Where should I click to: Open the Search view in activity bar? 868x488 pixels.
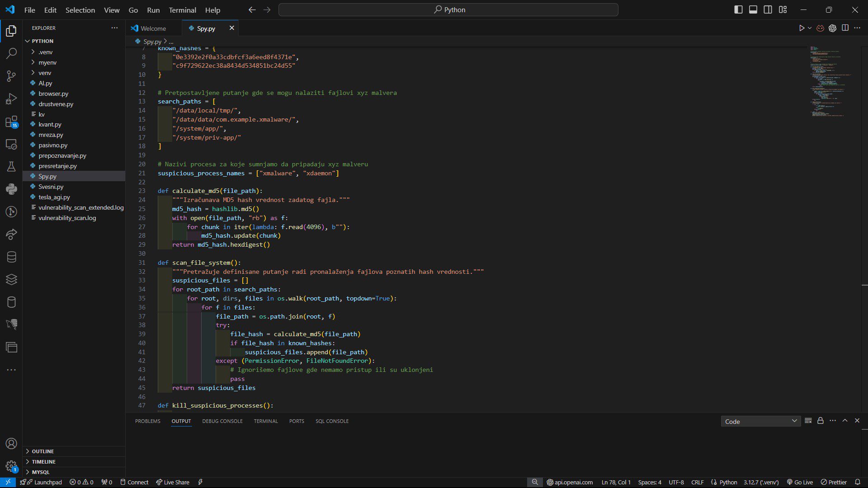click(11, 53)
